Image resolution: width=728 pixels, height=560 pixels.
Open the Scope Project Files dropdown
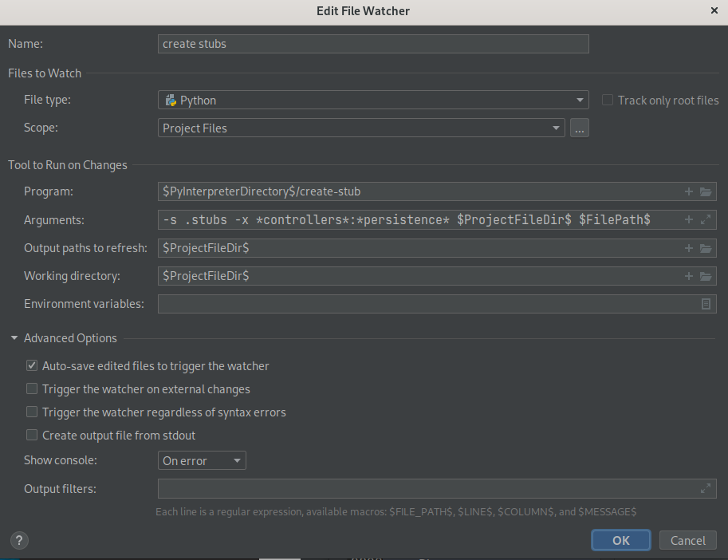(361, 128)
